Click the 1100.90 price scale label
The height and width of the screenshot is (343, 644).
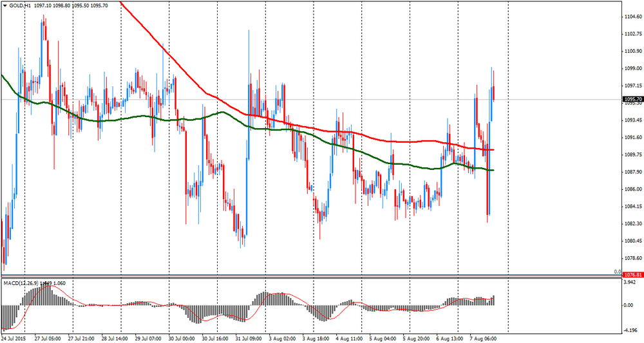(x=633, y=51)
